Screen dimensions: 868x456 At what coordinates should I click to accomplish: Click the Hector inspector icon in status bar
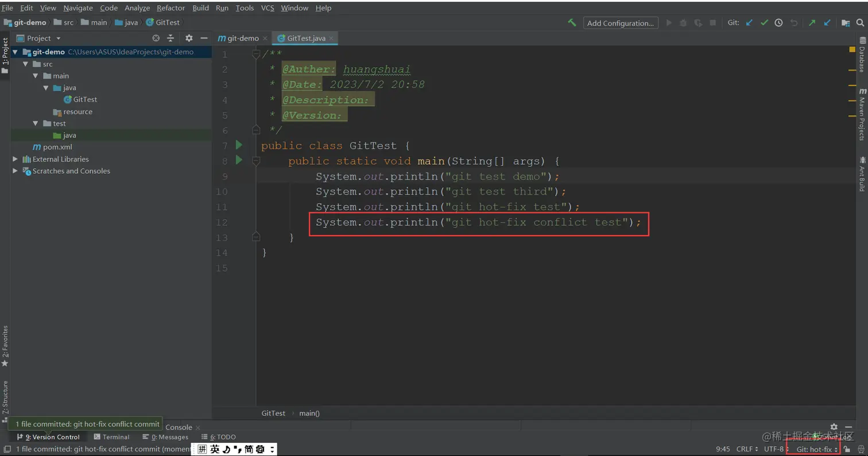pos(861,449)
